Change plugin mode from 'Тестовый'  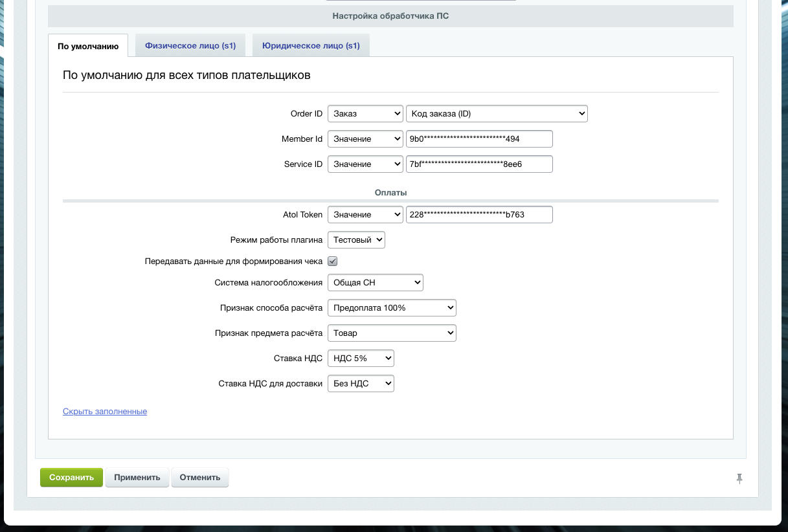[356, 240]
